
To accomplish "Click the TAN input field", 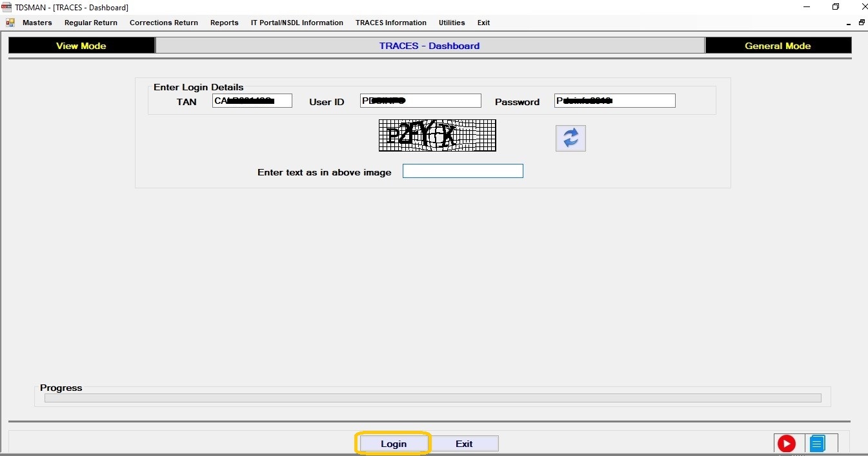I will pyautogui.click(x=252, y=101).
